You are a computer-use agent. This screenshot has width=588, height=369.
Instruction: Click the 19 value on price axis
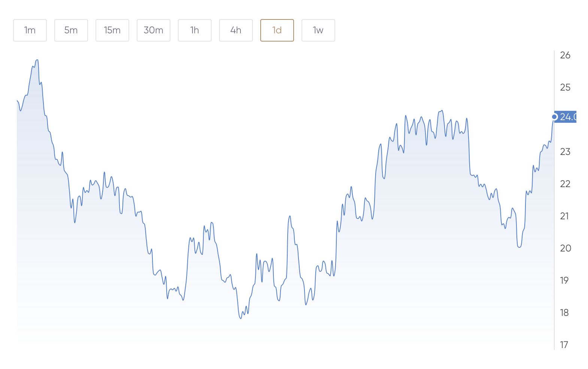point(564,281)
